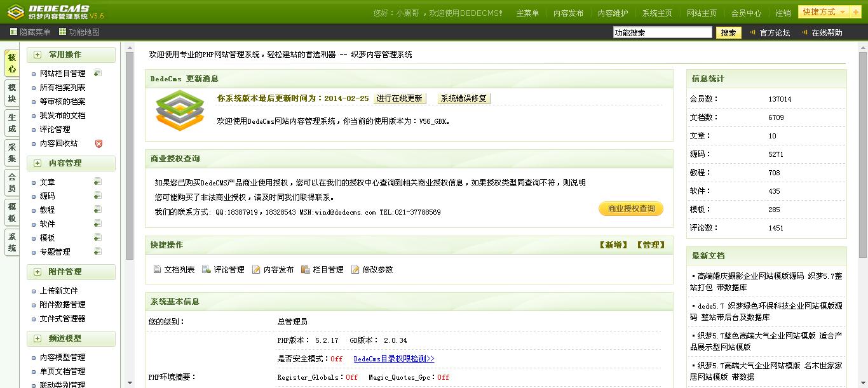This screenshot has width=868, height=388.
Task: Open 所有档案列表 in the sidebar
Action: tap(62, 88)
